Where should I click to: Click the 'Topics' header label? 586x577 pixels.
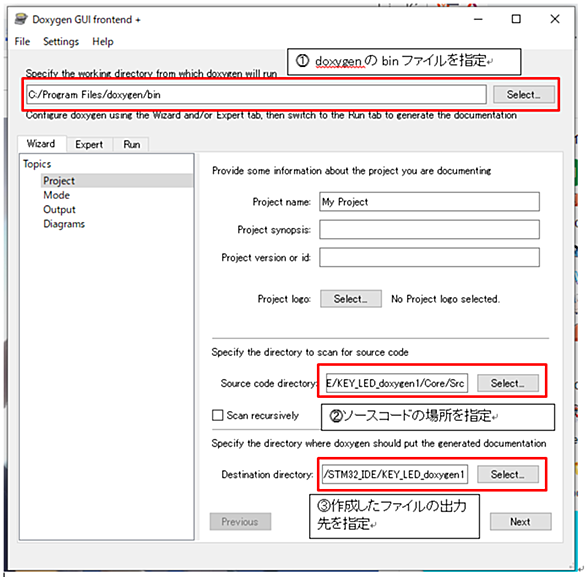pos(37,164)
